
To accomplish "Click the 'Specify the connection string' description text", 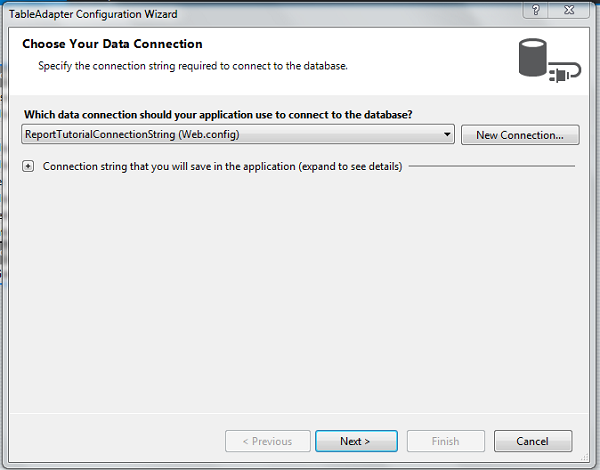I will point(193,66).
